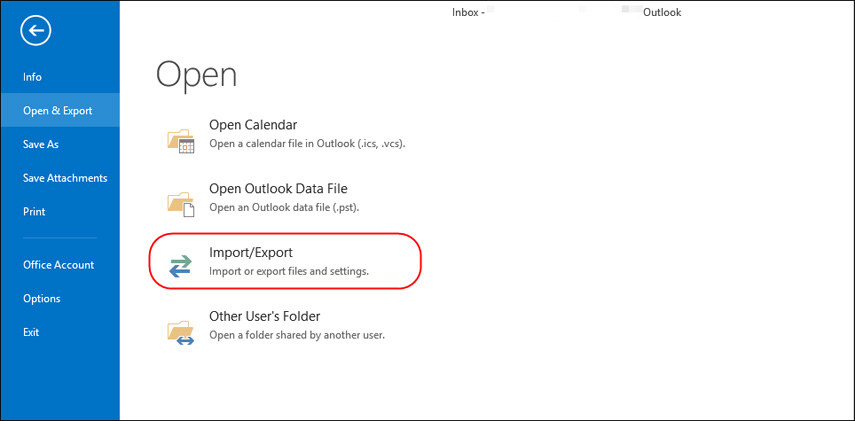Viewport: 855px width, 421px height.
Task: Click 'Open a folder shared by another user' text
Action: pos(296,335)
